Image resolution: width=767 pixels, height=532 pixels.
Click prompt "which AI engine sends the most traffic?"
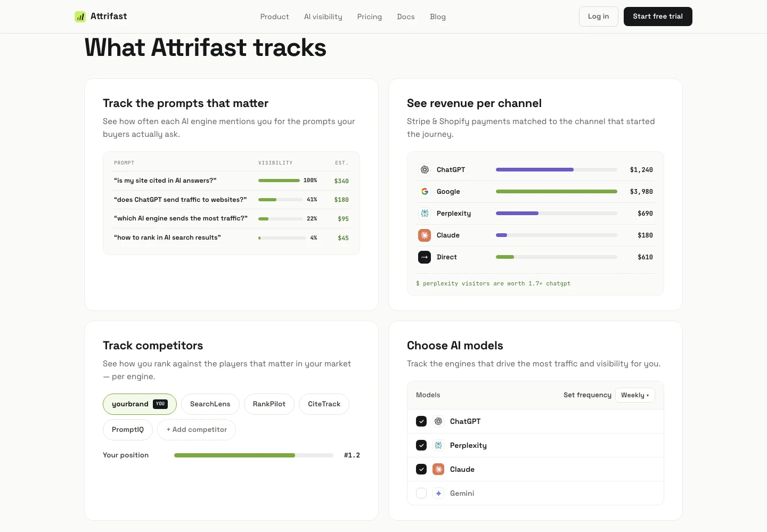click(x=181, y=218)
